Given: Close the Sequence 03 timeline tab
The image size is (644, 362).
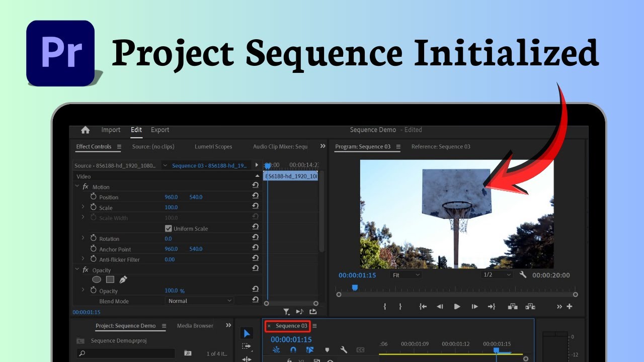Looking at the screenshot, I should point(269,326).
